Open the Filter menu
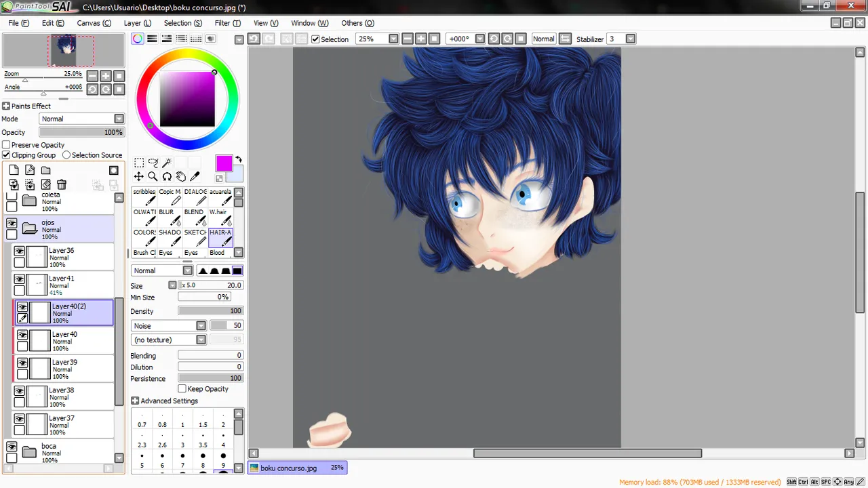The width and height of the screenshot is (868, 488). 227,23
